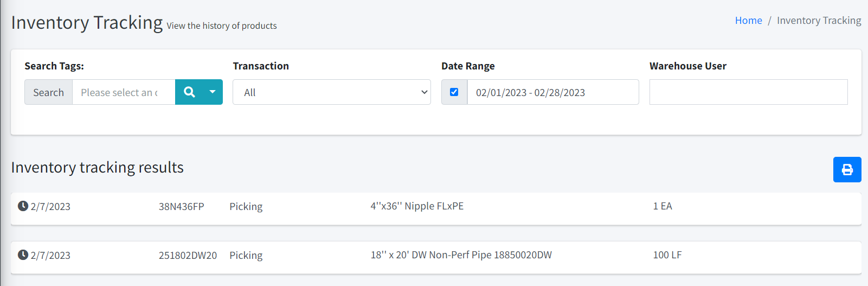Open the 4''x36'' Nipple FLxPE entry
This screenshot has height=286, width=868.
tap(417, 206)
